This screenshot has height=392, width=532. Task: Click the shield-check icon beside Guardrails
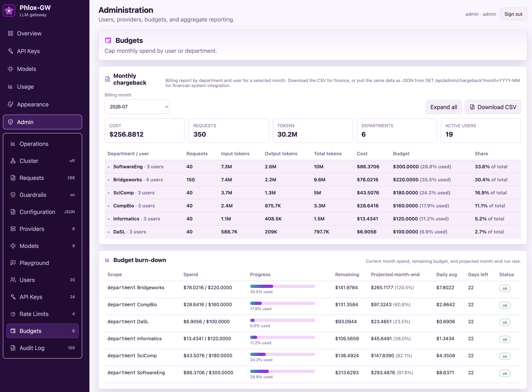tap(13, 195)
